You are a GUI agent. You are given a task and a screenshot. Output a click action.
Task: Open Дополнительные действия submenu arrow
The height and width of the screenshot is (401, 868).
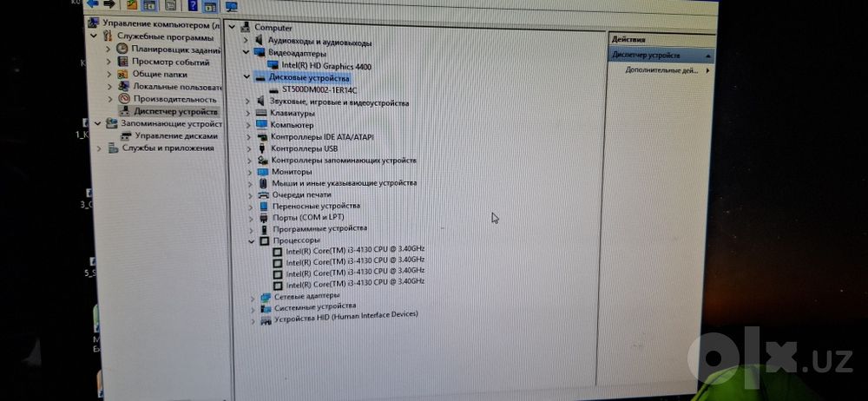707,70
